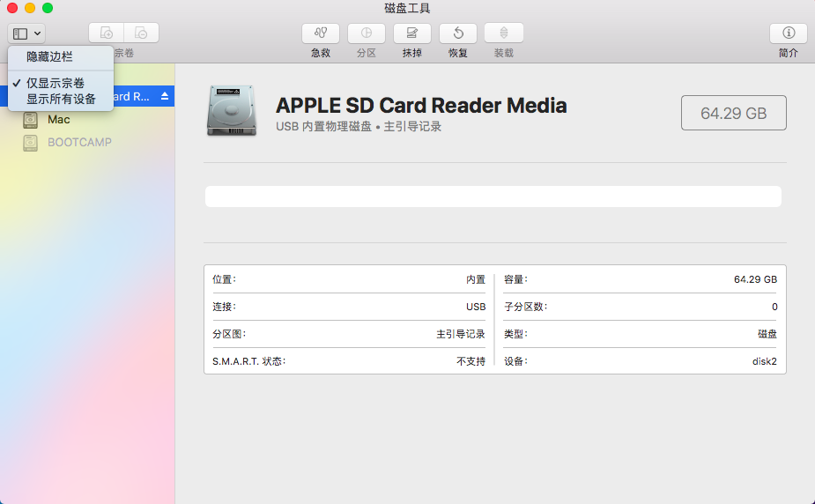Eject the SD Card Reader disk
The image size is (815, 504).
click(165, 96)
